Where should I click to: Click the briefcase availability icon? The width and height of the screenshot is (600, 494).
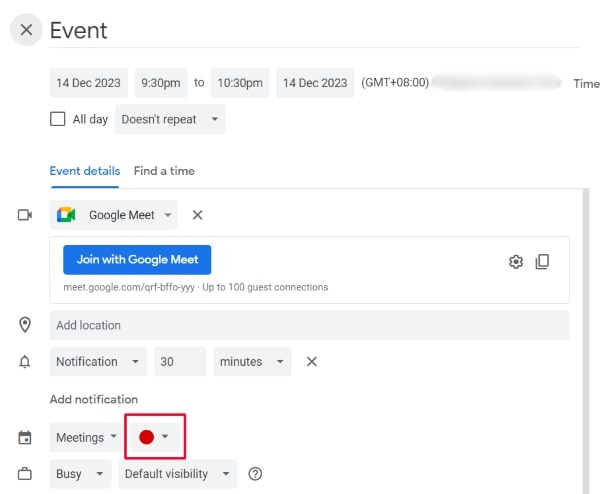coord(25,474)
